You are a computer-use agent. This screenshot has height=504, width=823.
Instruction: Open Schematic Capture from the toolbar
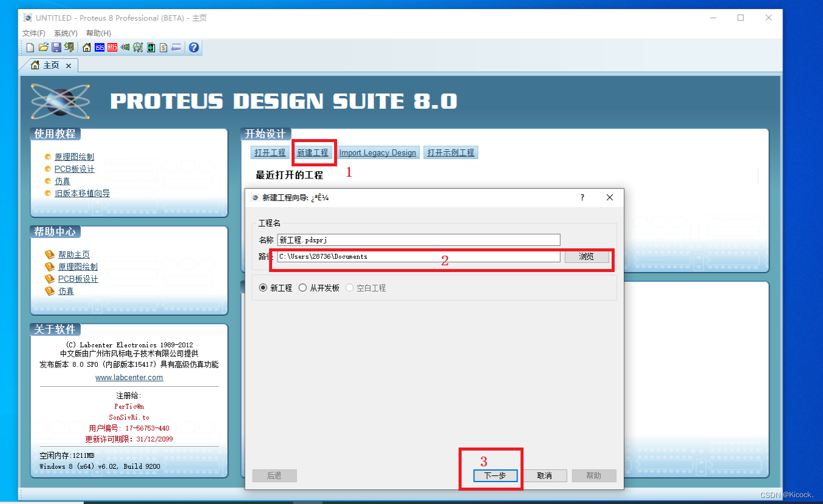click(100, 47)
